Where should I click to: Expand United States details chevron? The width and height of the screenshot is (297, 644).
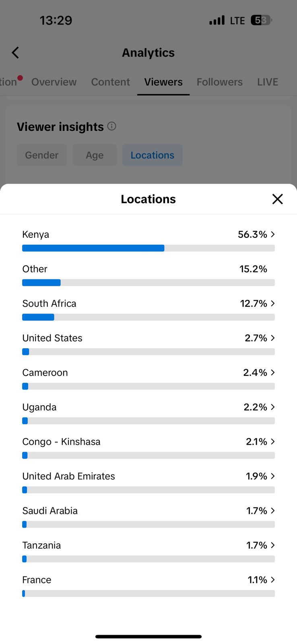pos(273,338)
